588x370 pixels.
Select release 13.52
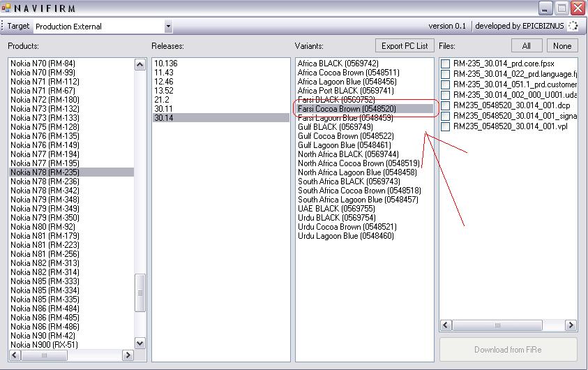point(221,91)
